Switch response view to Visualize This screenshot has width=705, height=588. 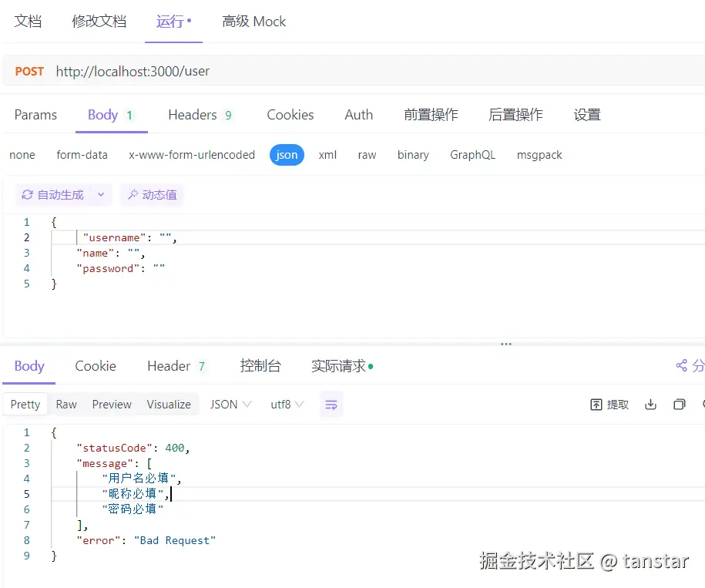coord(169,404)
